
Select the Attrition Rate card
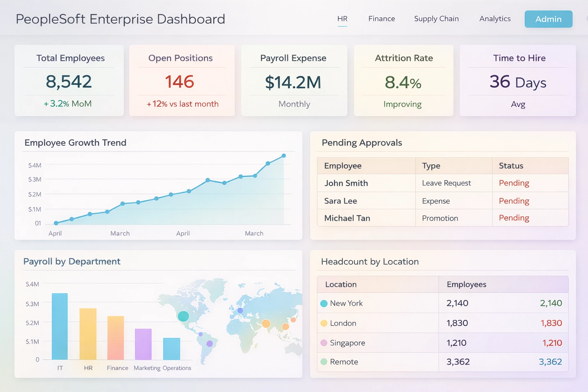click(x=403, y=80)
